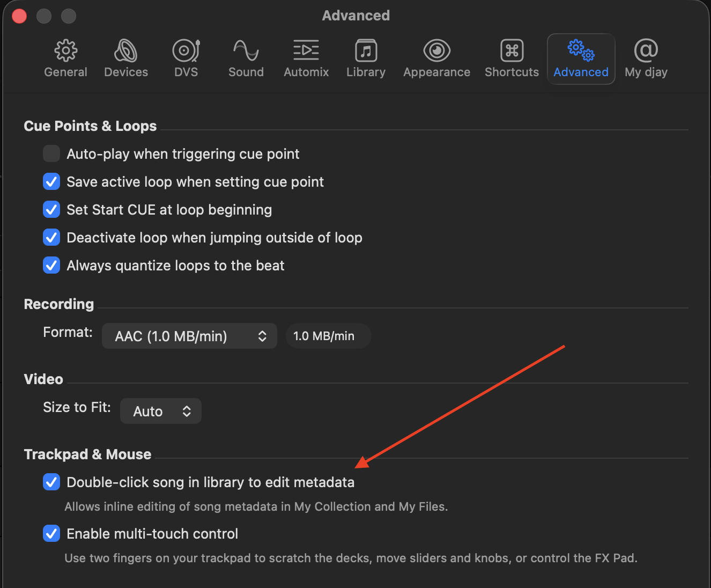Expand the video Size to Fit dropdown
Screen dimensions: 711x588
(161, 411)
